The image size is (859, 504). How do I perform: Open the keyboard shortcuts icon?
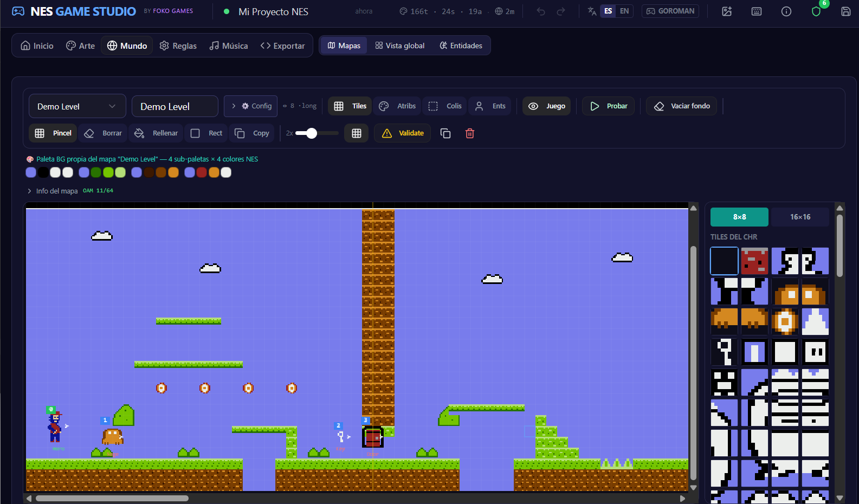[757, 11]
